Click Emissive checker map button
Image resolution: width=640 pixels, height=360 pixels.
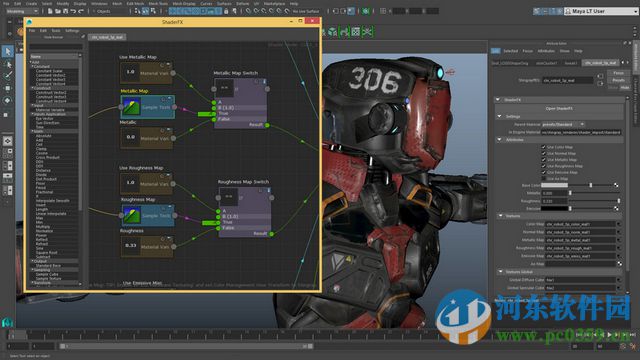(616, 209)
